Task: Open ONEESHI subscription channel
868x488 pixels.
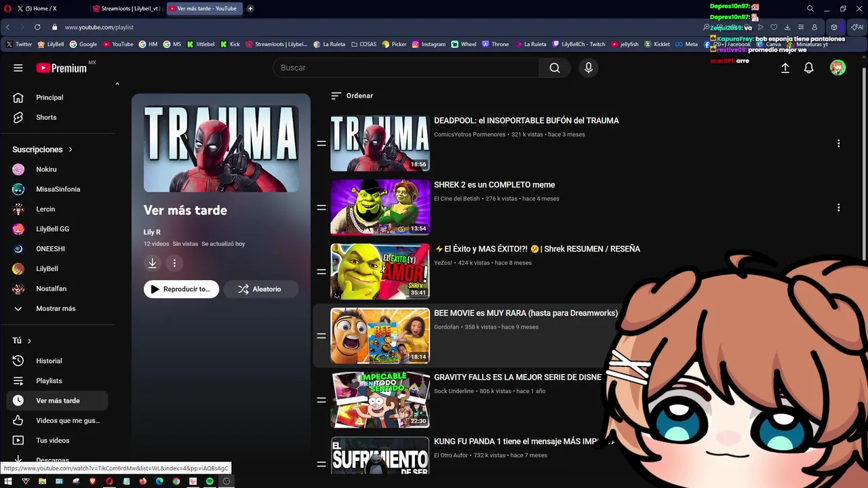Action: tap(58, 249)
